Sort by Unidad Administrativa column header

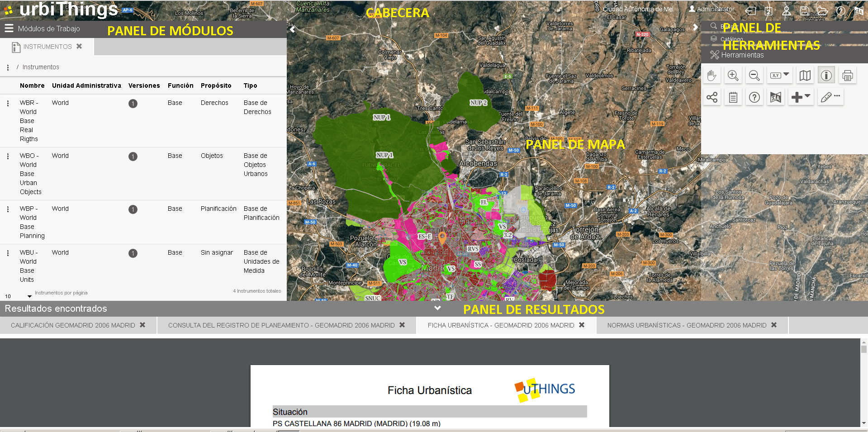86,85
